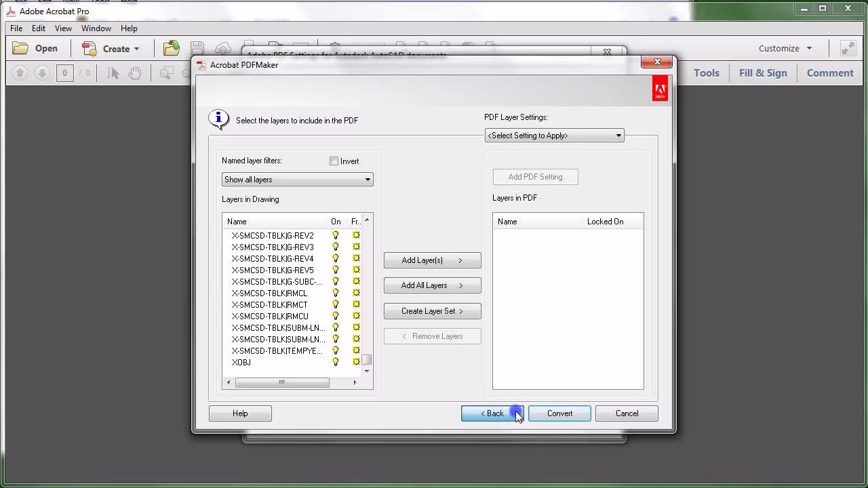Click the freeze icon for X-SMCSD-TBLK|RMCL
Screen dimensions: 868x488
(356, 293)
